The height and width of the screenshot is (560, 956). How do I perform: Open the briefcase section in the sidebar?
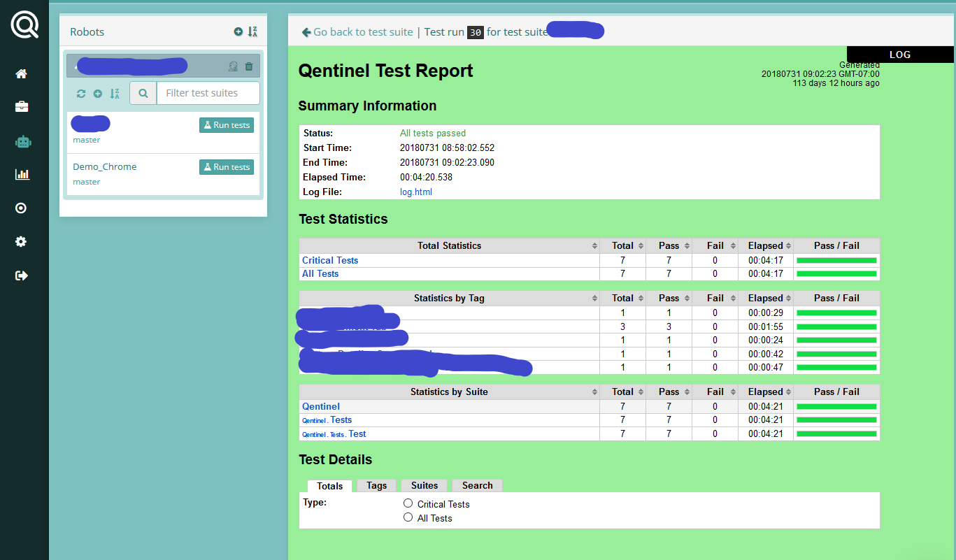[x=22, y=107]
